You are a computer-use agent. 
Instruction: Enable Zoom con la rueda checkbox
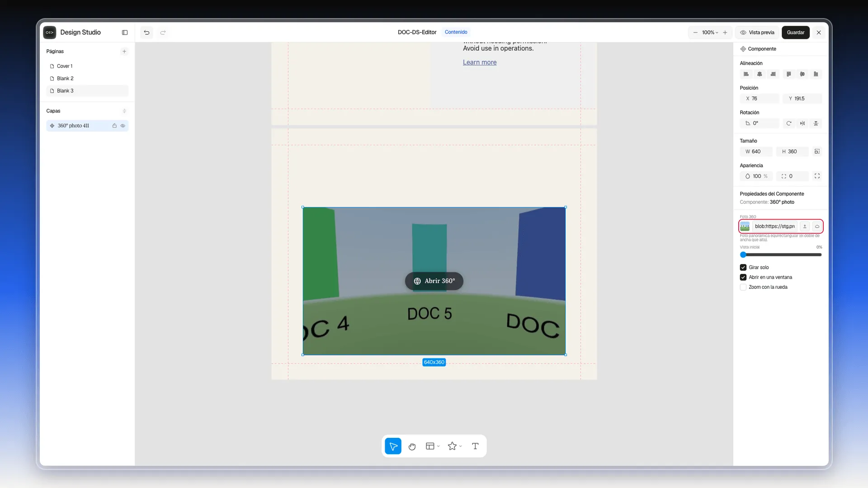(x=743, y=287)
